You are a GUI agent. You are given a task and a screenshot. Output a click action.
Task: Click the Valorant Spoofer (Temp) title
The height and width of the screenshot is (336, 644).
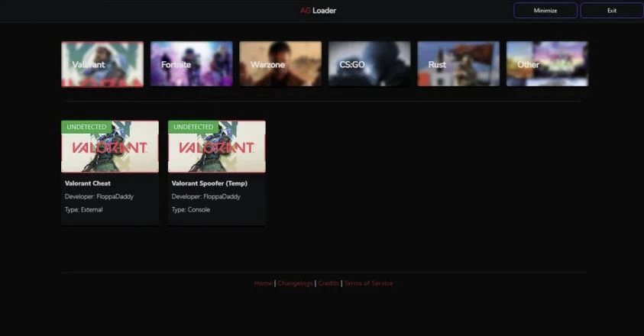(209, 183)
